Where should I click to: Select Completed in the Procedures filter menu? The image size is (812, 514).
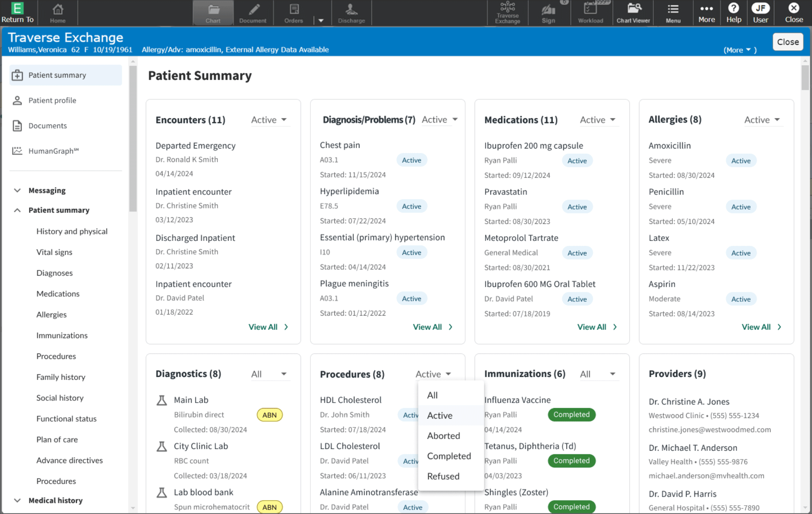[x=449, y=456]
